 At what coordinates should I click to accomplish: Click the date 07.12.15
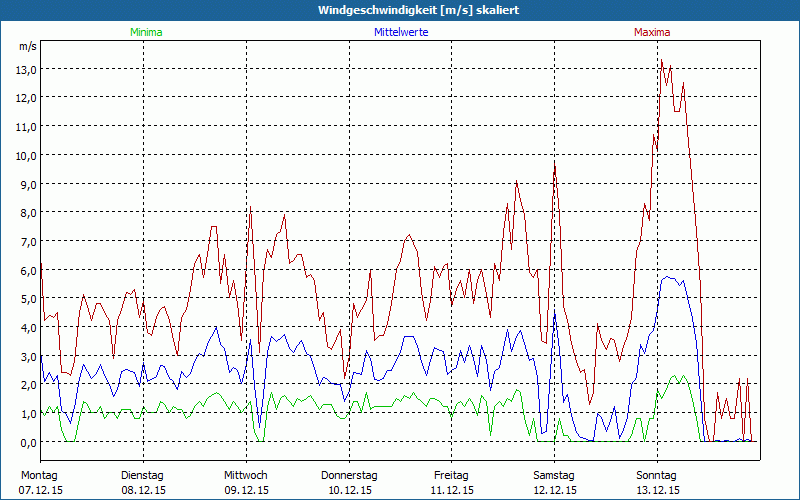(41, 490)
